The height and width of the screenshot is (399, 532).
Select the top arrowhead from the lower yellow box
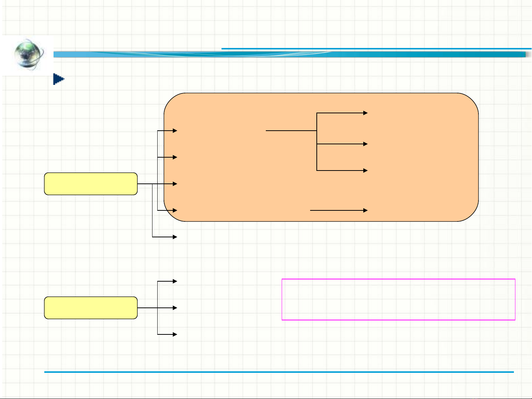point(175,281)
